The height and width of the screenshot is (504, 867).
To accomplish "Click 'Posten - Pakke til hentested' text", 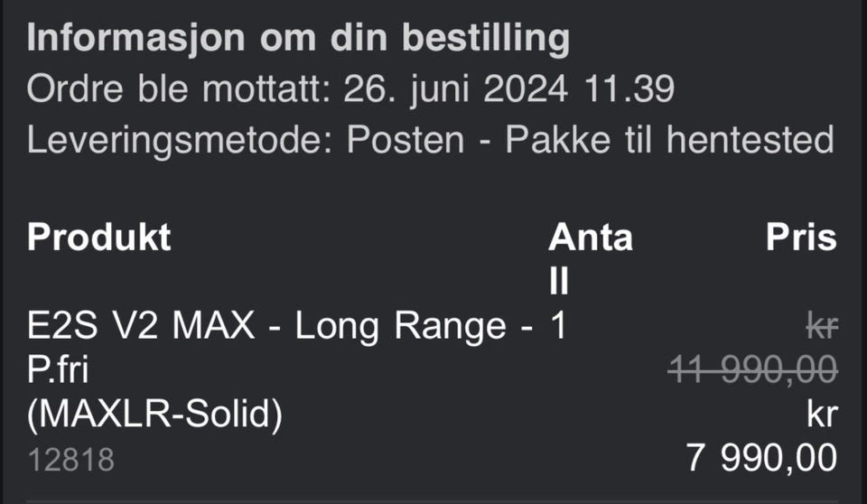I will [591, 139].
